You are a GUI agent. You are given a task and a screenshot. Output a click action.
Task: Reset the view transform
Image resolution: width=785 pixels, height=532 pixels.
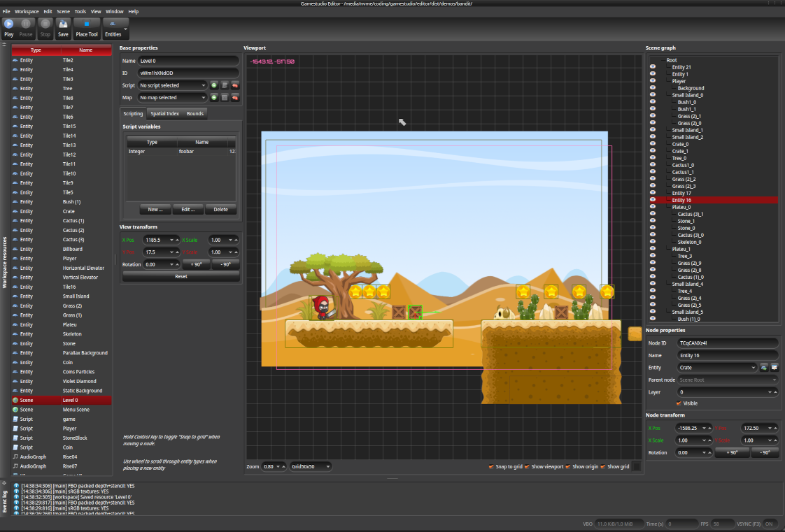(181, 277)
